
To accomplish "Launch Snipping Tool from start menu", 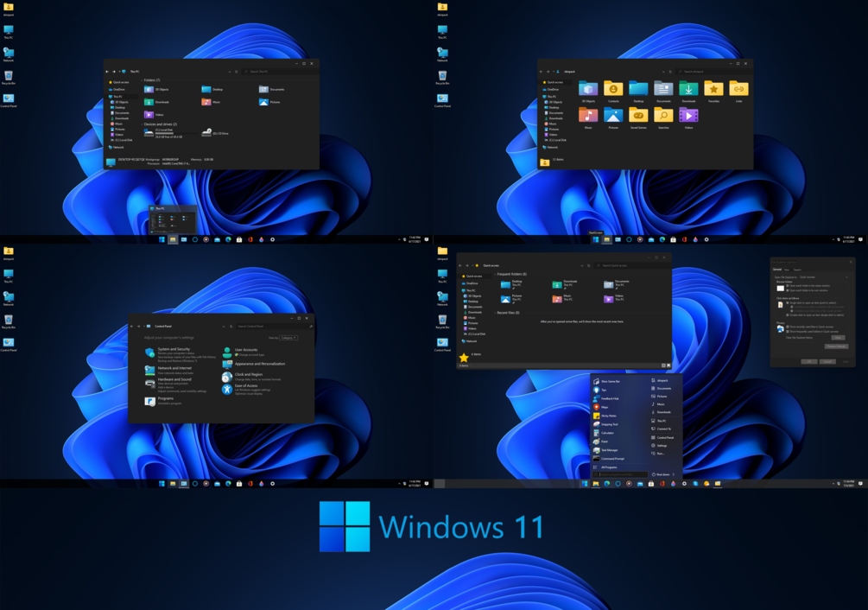I will click(x=605, y=424).
